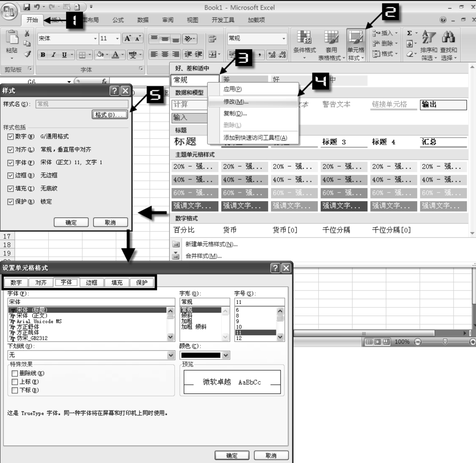Click the zoom slider handle in status bar

pos(445,342)
